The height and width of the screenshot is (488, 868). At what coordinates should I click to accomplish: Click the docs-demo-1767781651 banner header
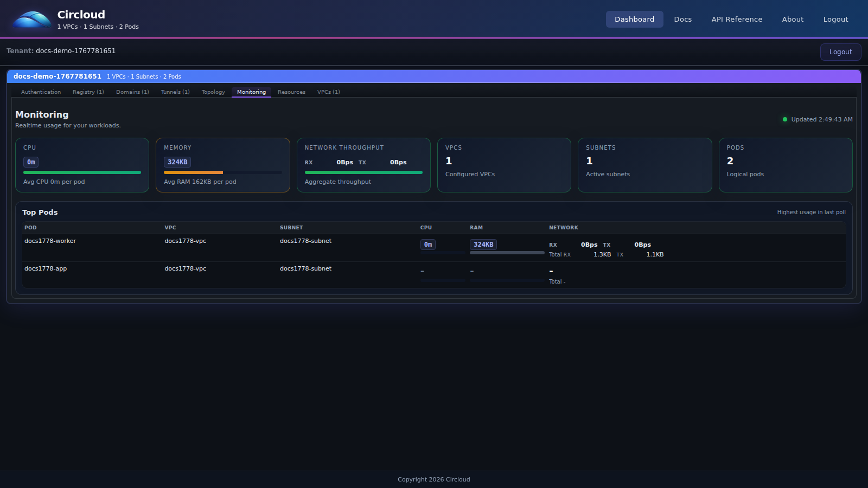57,76
